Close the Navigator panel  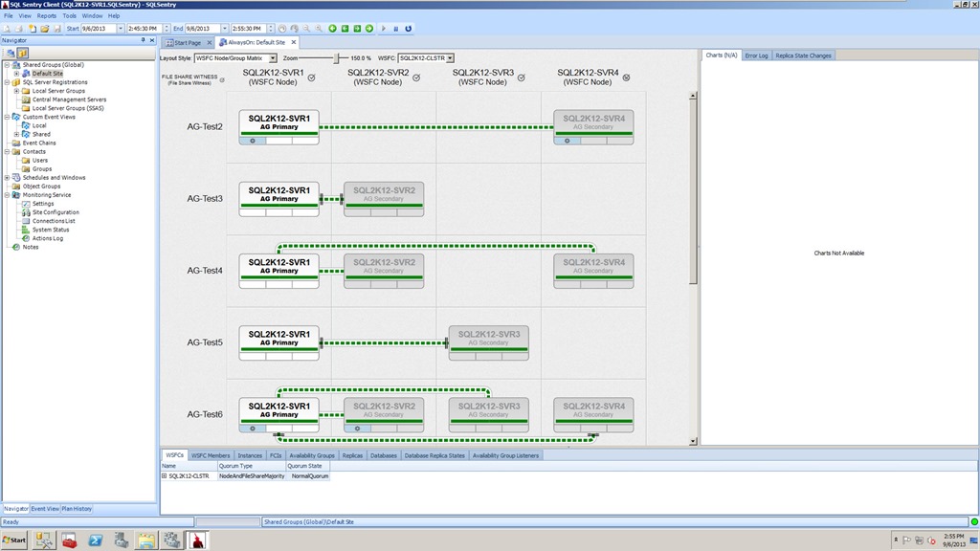(x=152, y=40)
